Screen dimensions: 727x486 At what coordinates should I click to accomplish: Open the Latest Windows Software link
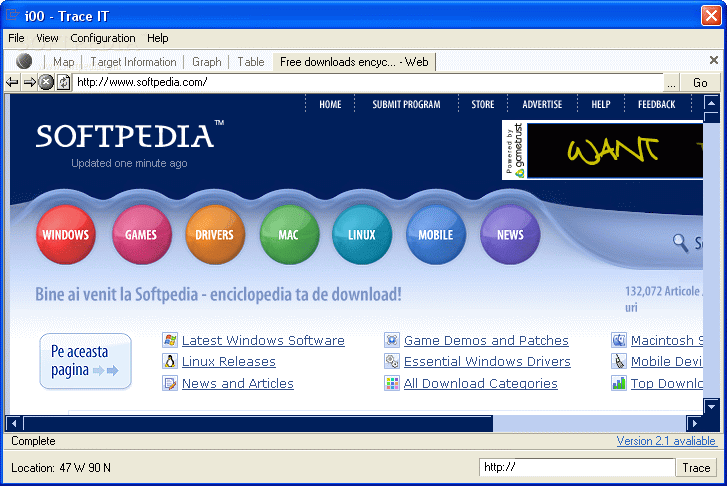pos(263,340)
